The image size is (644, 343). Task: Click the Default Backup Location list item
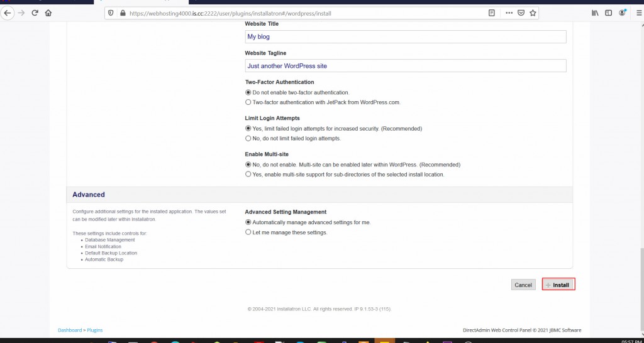tap(111, 253)
